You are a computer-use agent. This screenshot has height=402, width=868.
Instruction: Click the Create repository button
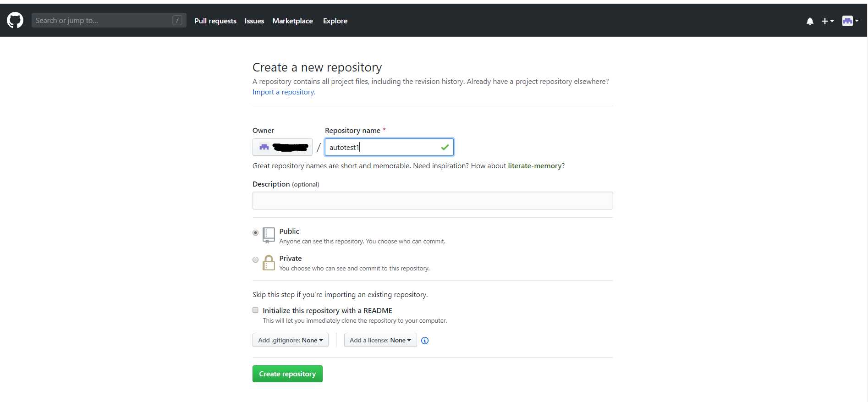[287, 374]
